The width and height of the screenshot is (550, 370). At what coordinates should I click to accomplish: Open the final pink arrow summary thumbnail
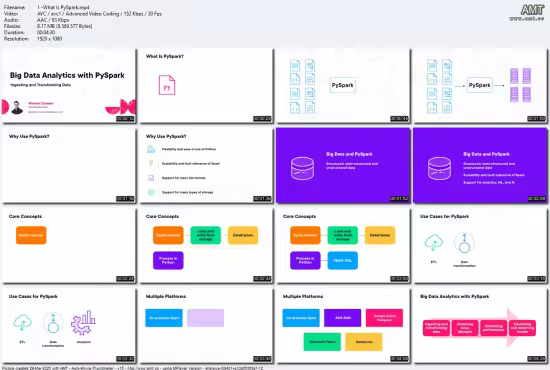coord(480,325)
